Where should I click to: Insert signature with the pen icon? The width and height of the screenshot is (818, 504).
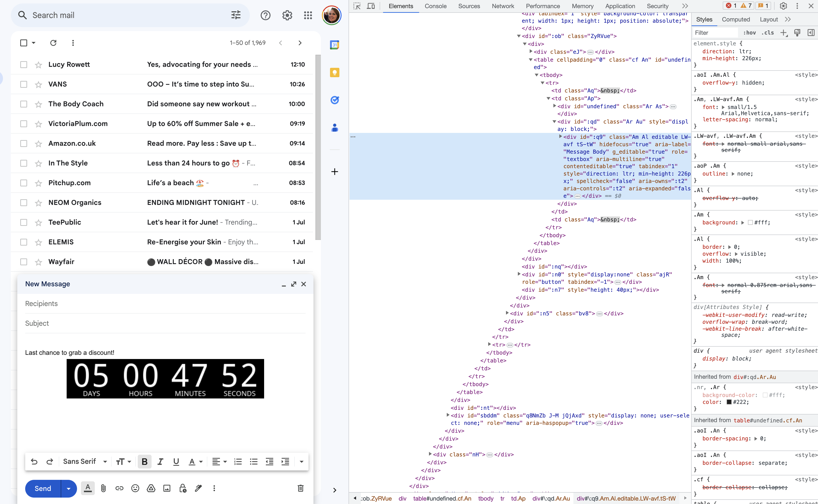(198, 488)
